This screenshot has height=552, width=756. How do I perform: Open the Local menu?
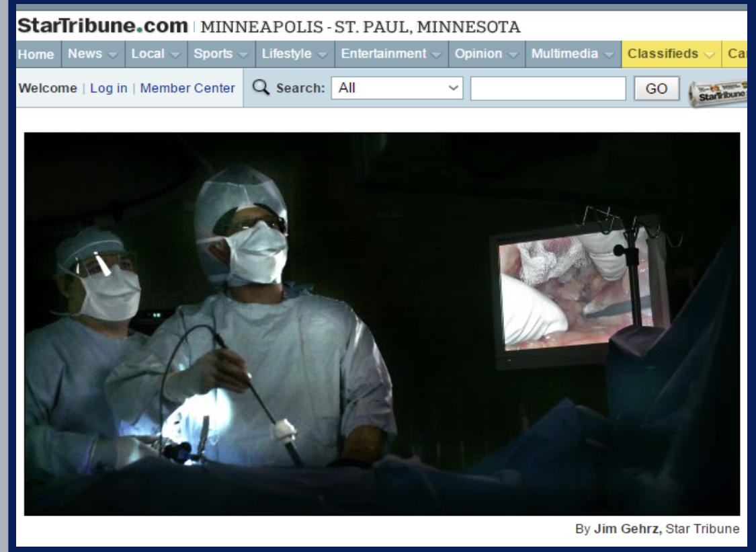[156, 54]
